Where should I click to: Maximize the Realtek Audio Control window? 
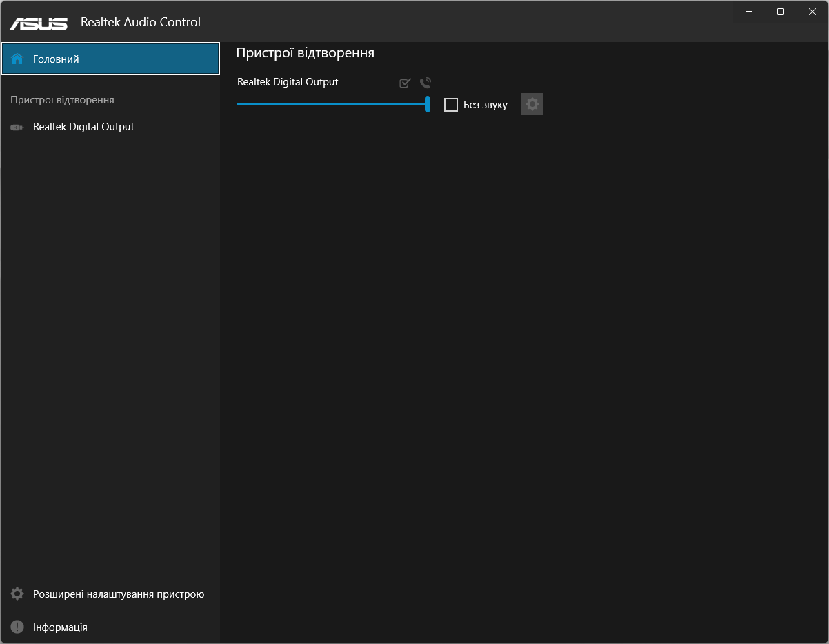781,12
